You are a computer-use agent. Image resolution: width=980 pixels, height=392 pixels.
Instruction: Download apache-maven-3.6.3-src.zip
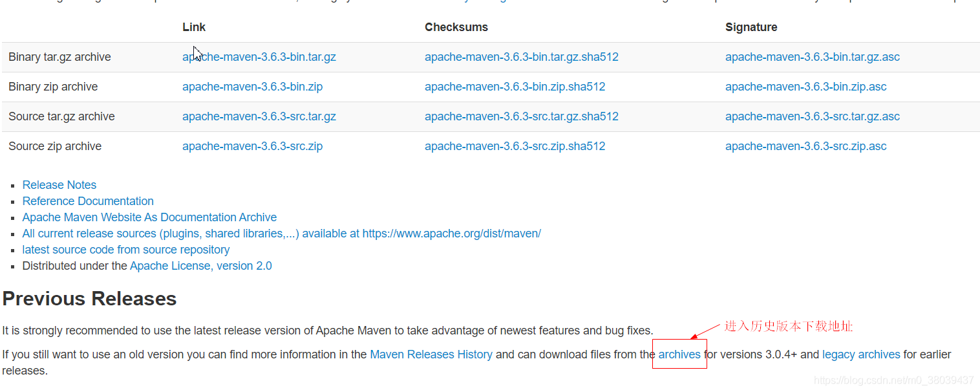pos(252,146)
